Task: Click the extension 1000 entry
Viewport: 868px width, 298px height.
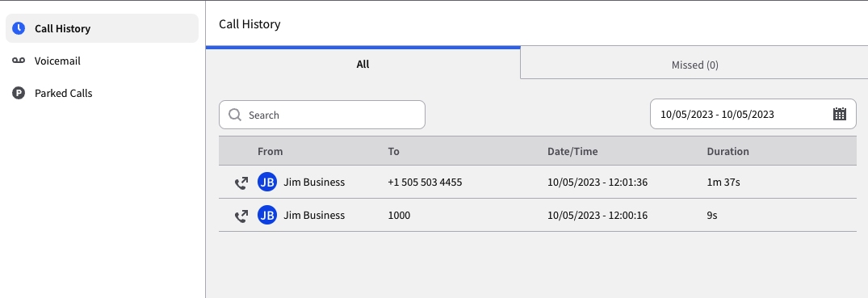Action: click(x=399, y=216)
